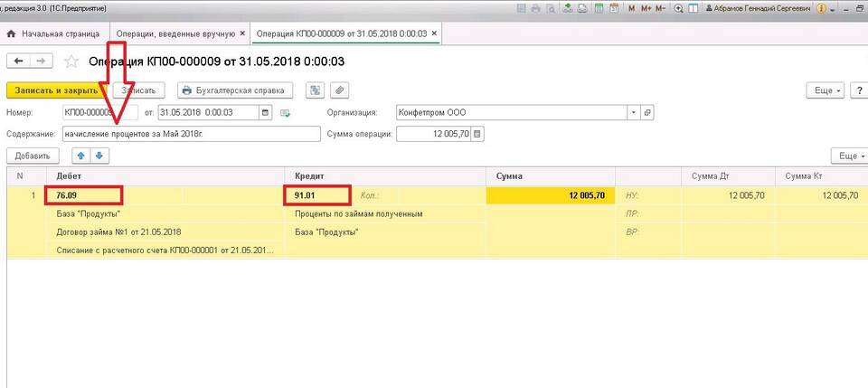Move the row down with blue down arrow
This screenshot has height=388, width=868.
99,156
